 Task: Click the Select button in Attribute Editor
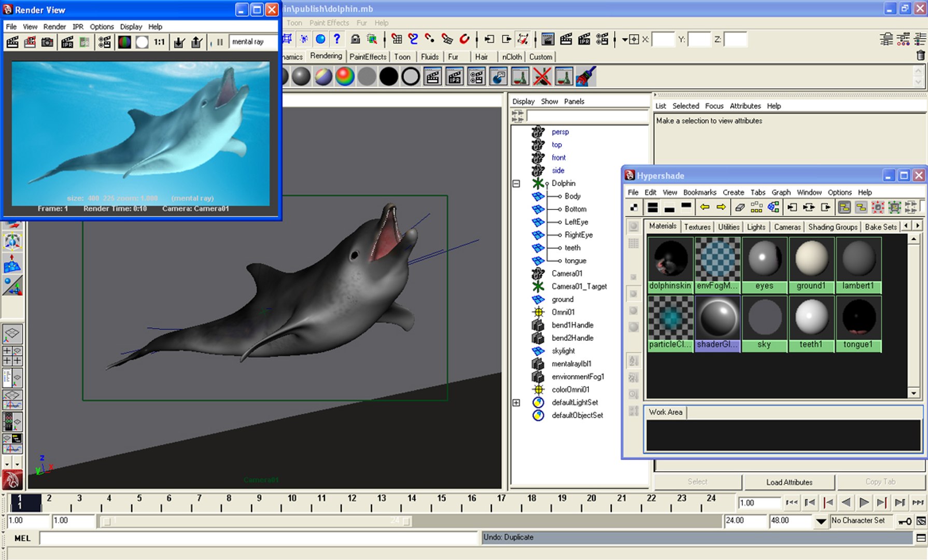point(697,482)
